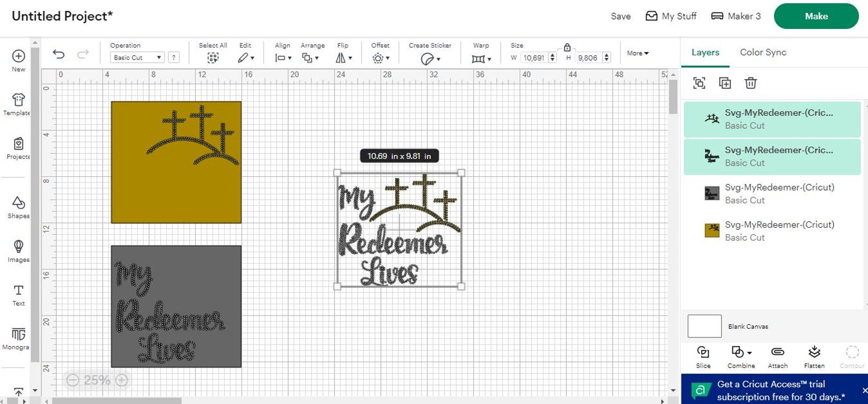Click the canvas vertical scrollbar
Screen dimensions: 868x404
673,96
